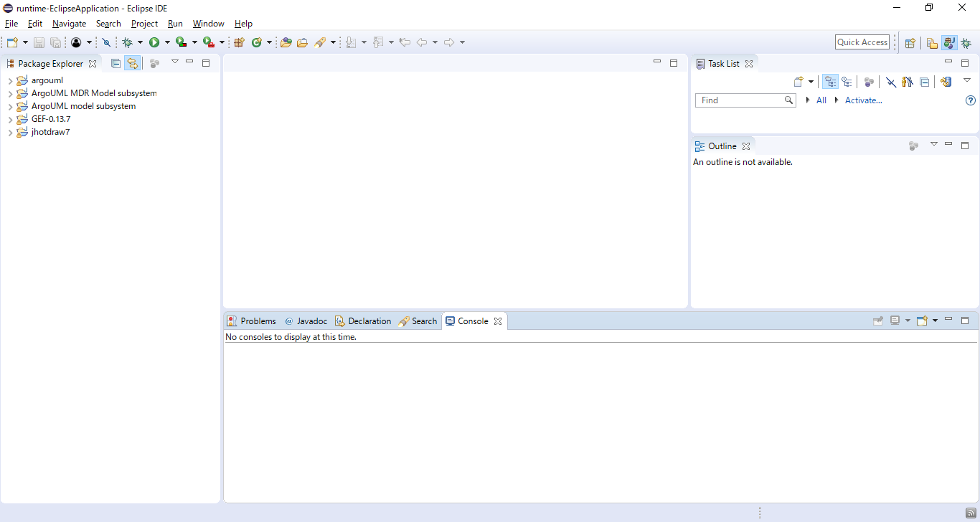Screen dimensions: 980x522
Task: Switch to the Problems tab
Action: [x=251, y=321]
